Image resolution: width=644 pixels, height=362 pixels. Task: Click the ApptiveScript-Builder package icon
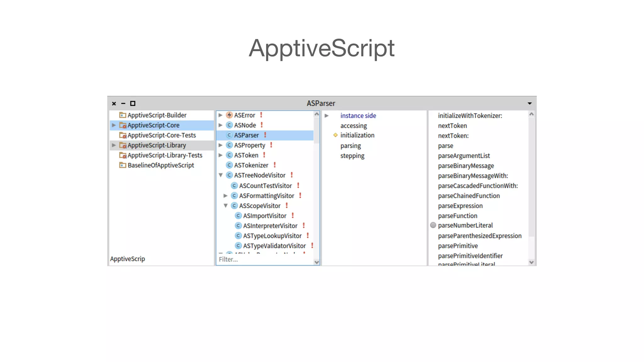point(123,115)
